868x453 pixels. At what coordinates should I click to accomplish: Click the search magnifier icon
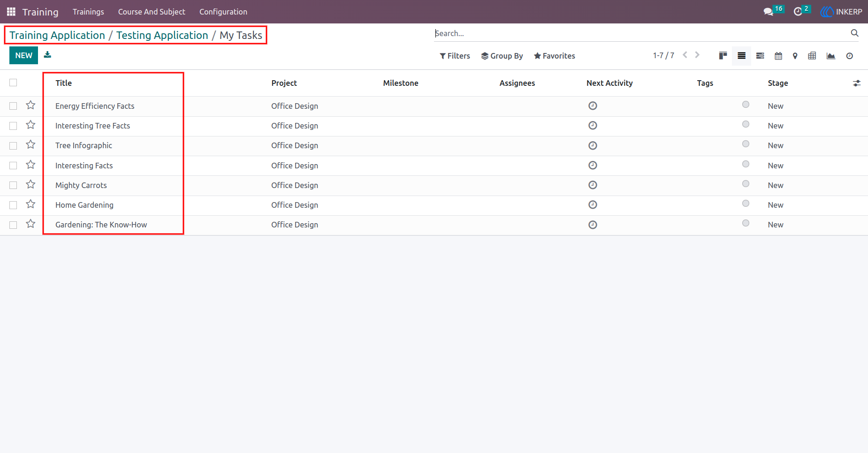(x=854, y=33)
